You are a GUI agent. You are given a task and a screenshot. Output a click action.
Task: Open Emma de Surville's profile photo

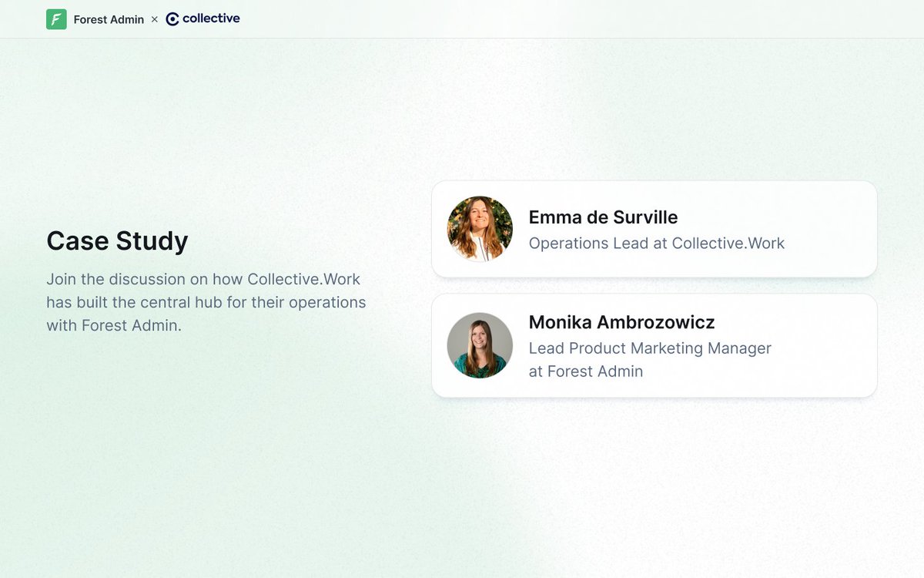click(x=480, y=229)
